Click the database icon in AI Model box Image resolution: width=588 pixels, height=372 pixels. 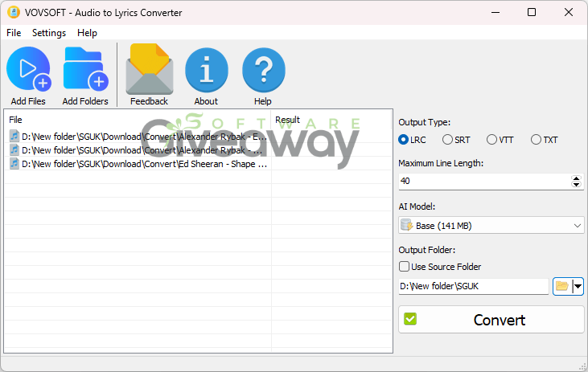407,226
